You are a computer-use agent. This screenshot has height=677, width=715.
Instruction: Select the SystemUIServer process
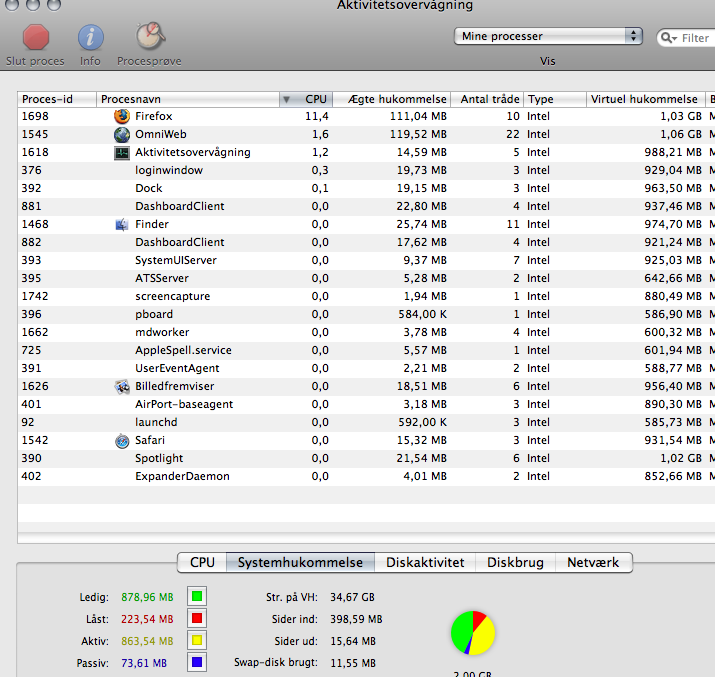click(x=367, y=261)
